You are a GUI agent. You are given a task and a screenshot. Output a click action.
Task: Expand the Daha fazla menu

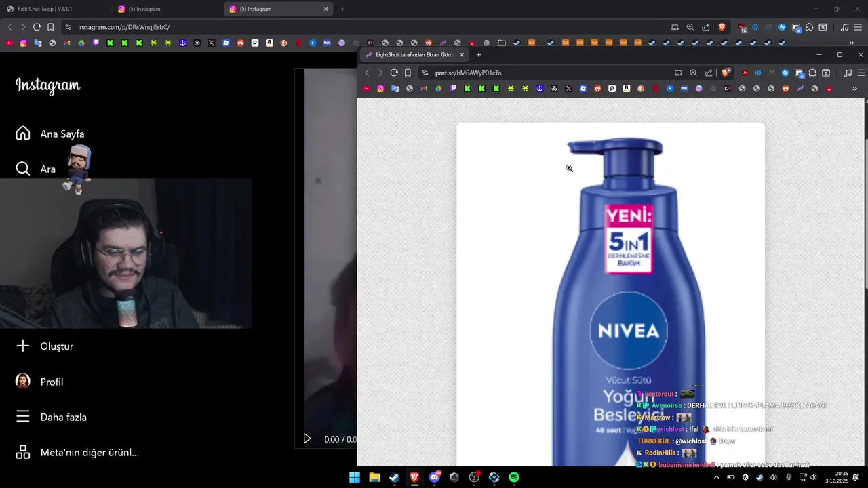point(51,417)
